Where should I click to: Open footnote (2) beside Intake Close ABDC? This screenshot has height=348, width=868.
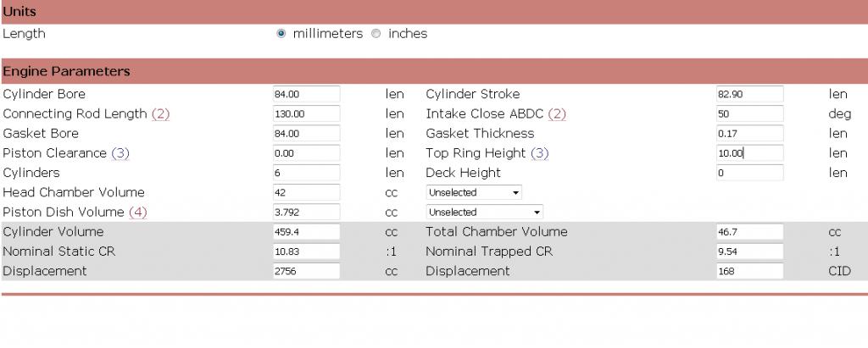(557, 113)
